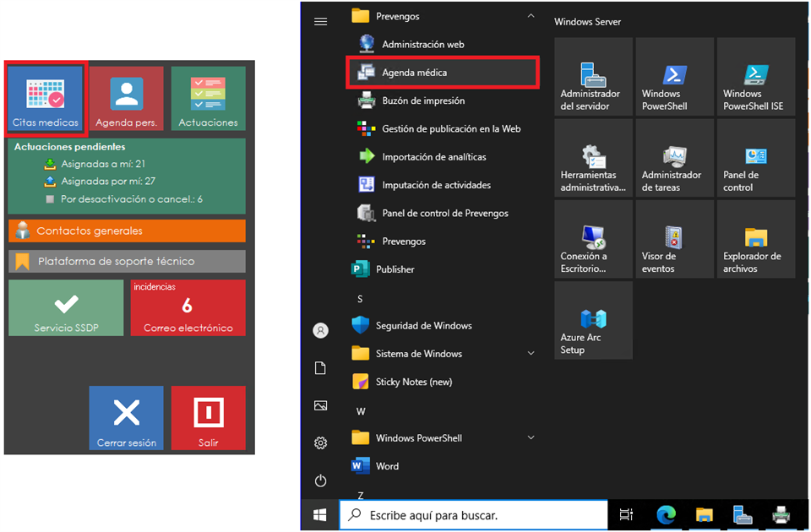
Task: Open the Azure Arc Setup tile
Action: [x=592, y=321]
